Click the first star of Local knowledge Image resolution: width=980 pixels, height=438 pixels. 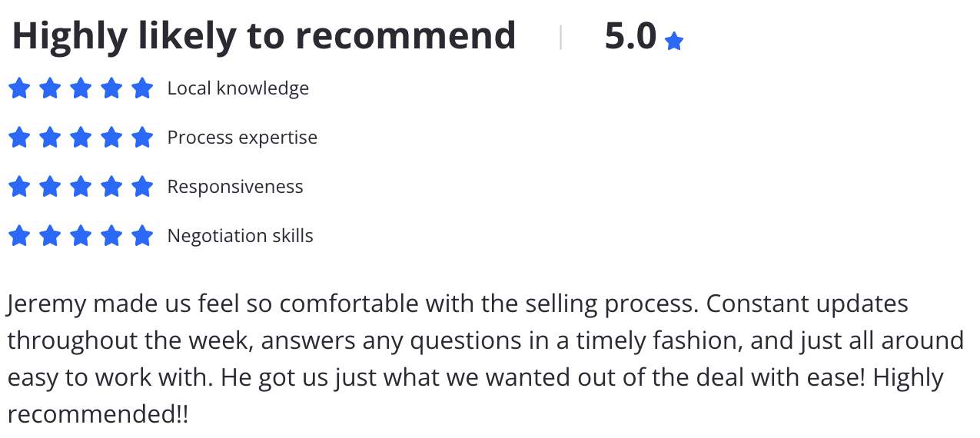19,88
